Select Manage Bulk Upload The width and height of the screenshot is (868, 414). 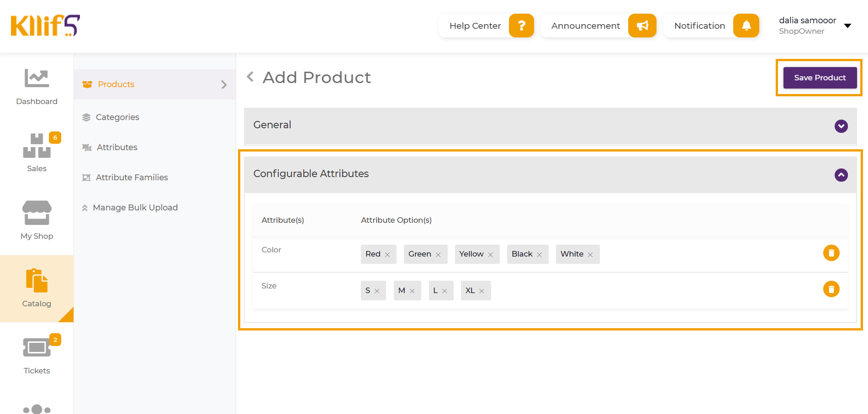[x=135, y=208]
